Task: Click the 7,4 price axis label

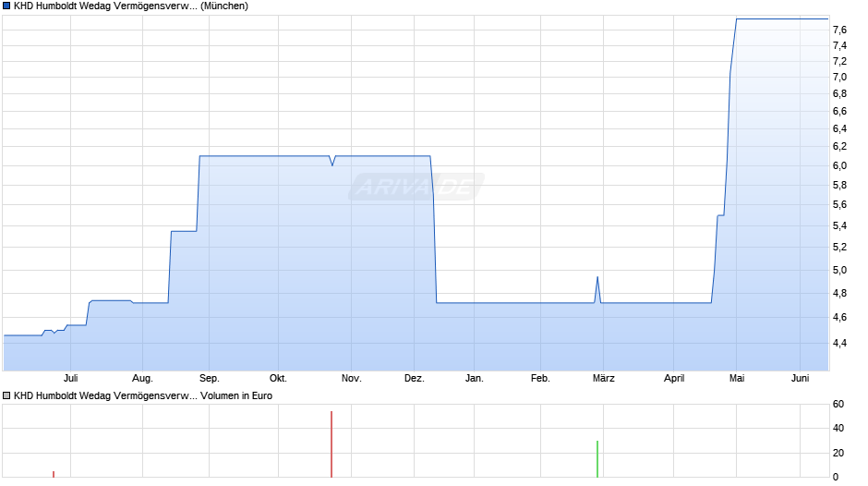Action: click(839, 45)
